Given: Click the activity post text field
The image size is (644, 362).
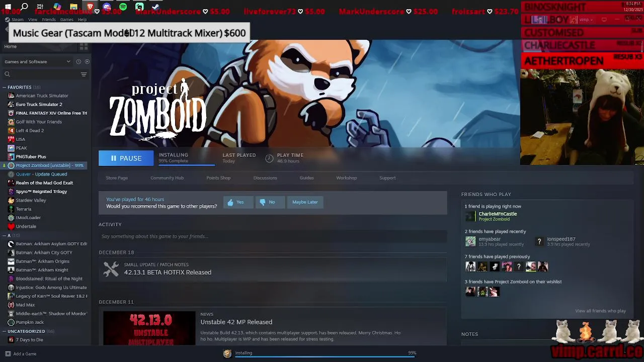Looking at the screenshot, I should pos(273,236).
